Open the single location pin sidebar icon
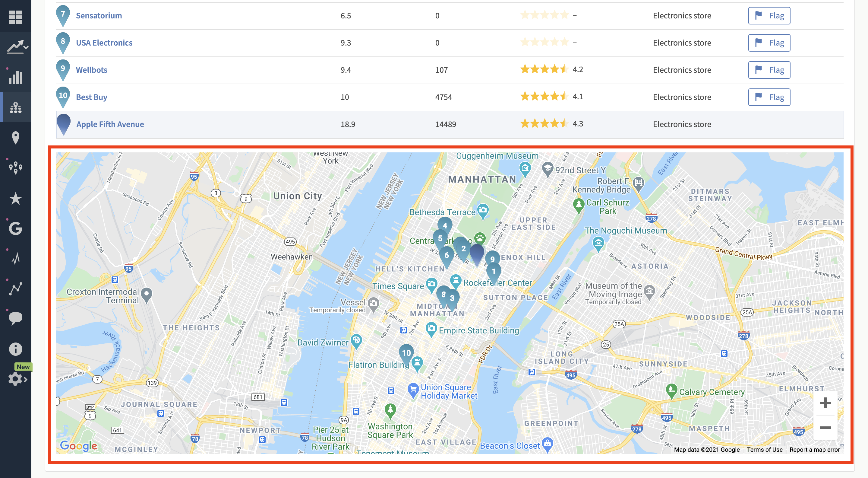The image size is (868, 478). 15,138
